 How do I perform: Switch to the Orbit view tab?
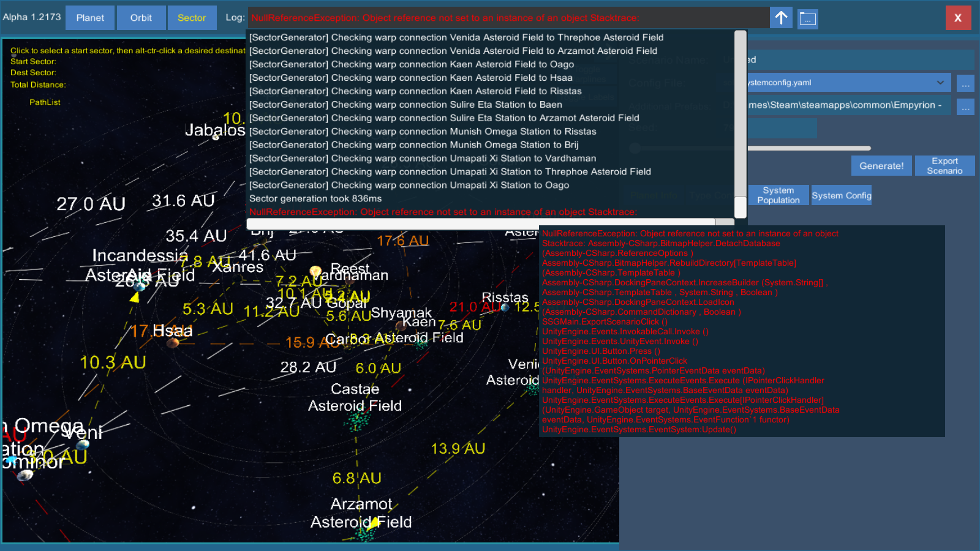click(141, 18)
